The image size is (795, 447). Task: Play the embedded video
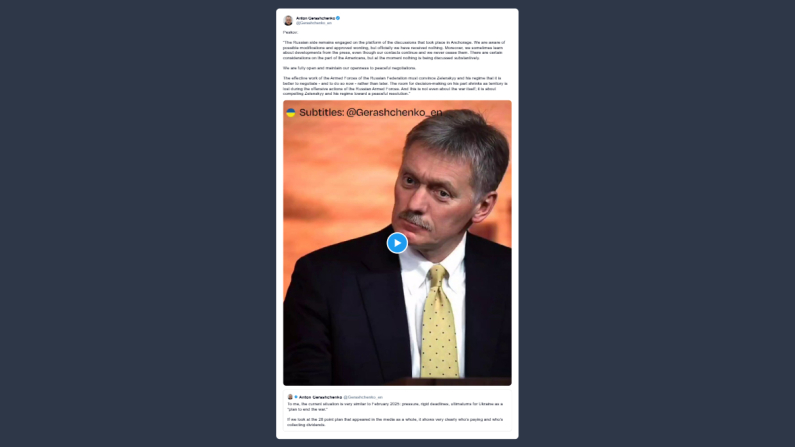tap(397, 243)
